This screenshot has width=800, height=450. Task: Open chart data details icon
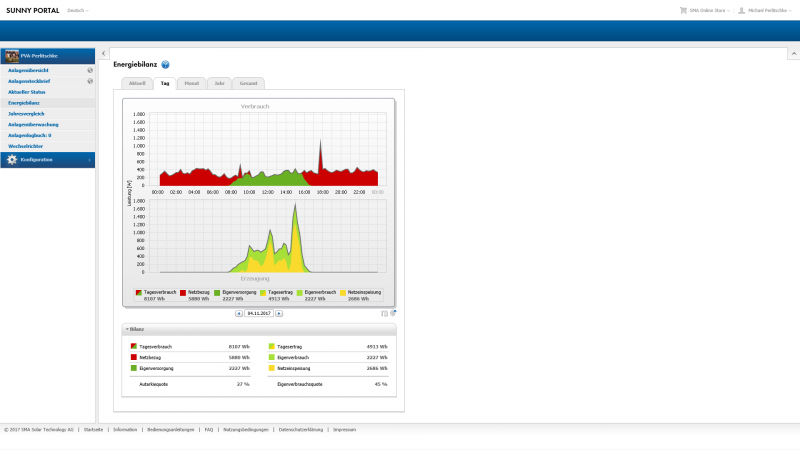(384, 313)
